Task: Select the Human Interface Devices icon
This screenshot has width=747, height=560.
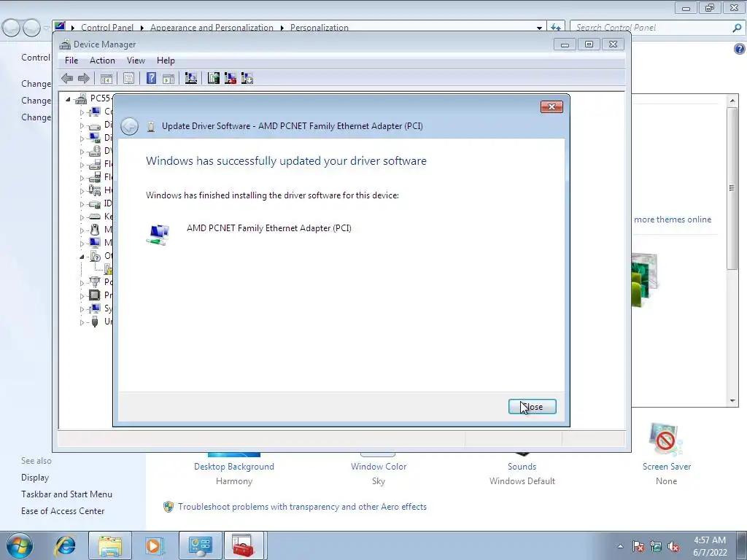Action: click(94, 190)
